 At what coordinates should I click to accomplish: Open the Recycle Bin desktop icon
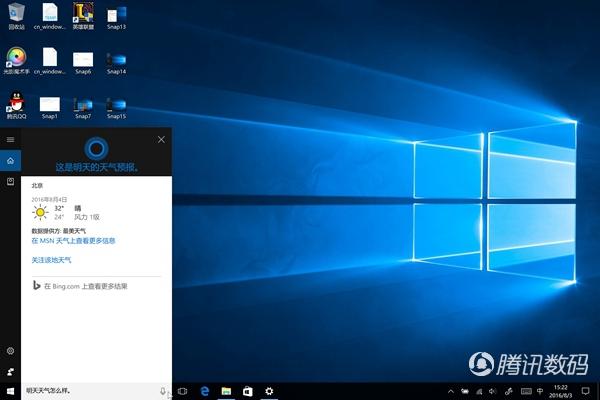coord(16,16)
